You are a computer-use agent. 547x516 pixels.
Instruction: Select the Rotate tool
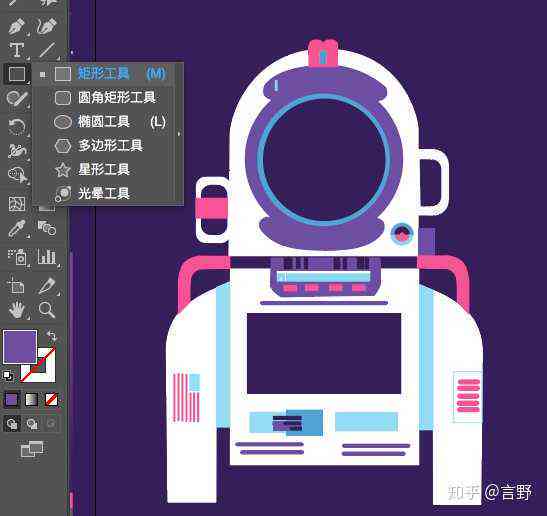click(x=17, y=126)
